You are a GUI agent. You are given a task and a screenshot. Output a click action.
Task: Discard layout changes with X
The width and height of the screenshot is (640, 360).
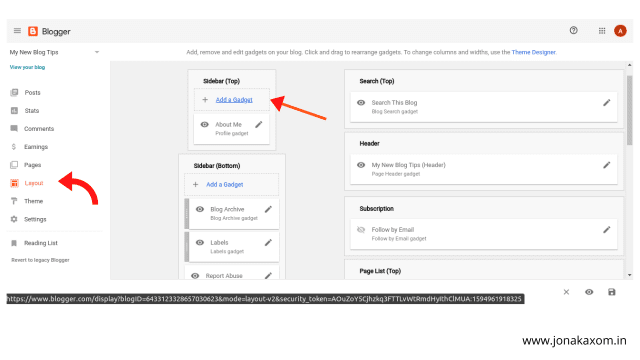pos(566,292)
